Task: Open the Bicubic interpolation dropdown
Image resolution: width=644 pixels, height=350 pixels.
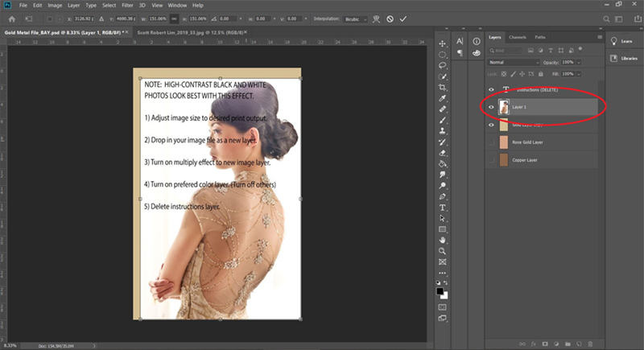Action: point(356,19)
